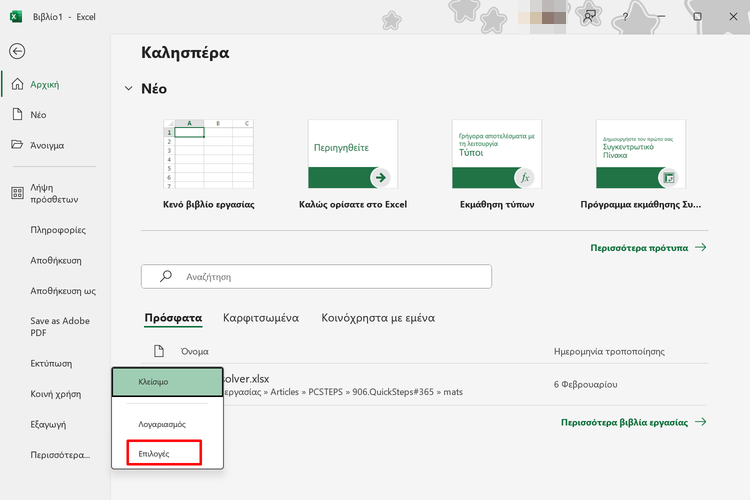This screenshot has width=750, height=500.
Task: Maximize the Excel window
Action: 697,17
